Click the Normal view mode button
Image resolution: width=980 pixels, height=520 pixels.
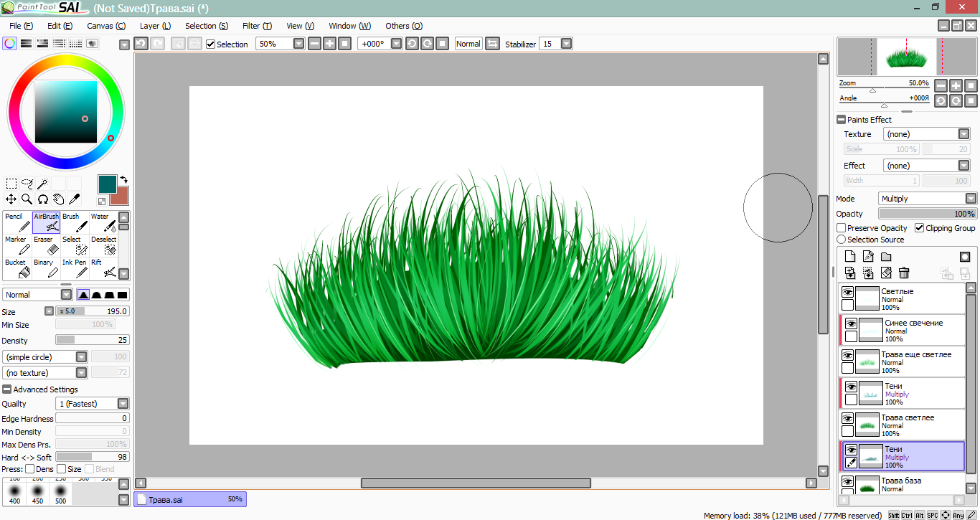(x=468, y=44)
